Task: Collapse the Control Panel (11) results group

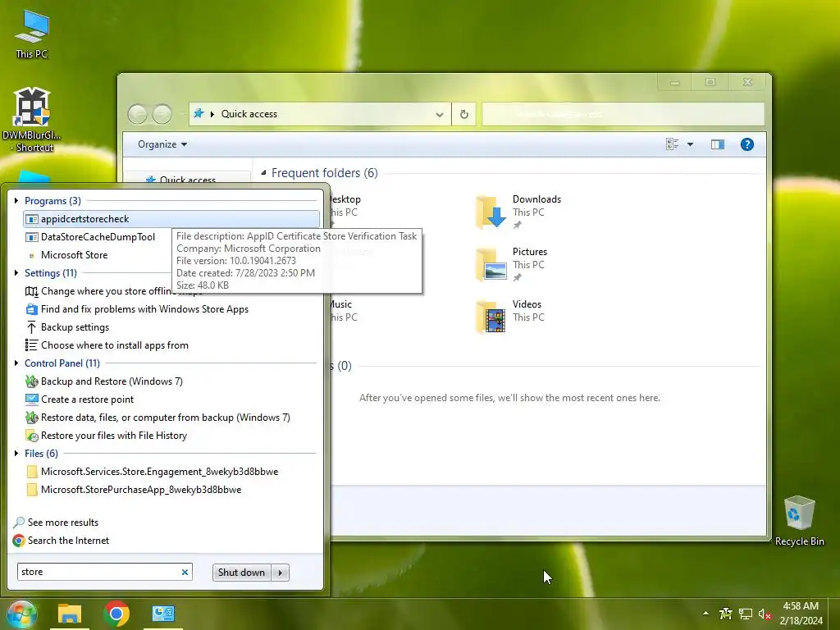Action: point(16,363)
